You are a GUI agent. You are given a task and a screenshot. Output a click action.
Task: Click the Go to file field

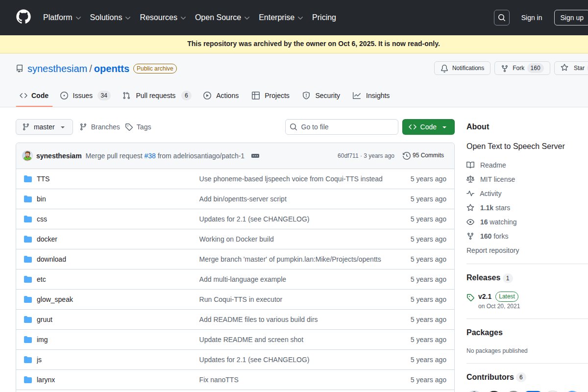pyautogui.click(x=342, y=127)
